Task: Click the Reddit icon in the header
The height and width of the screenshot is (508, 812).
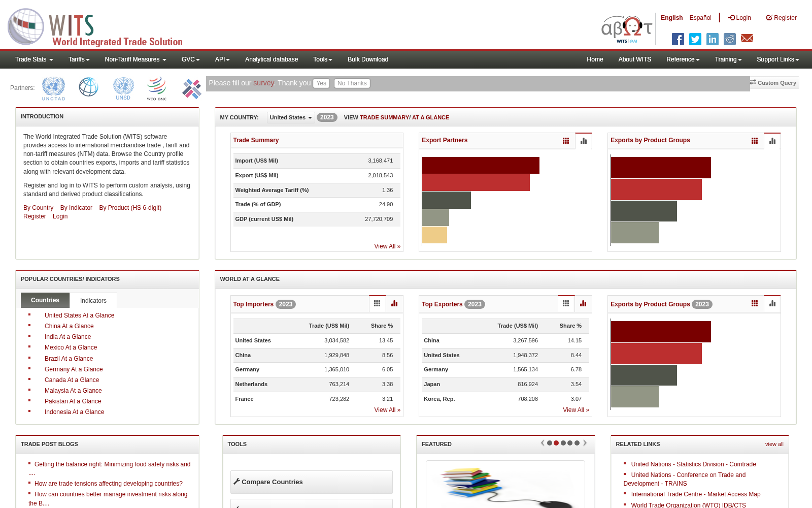Action: tap(730, 39)
